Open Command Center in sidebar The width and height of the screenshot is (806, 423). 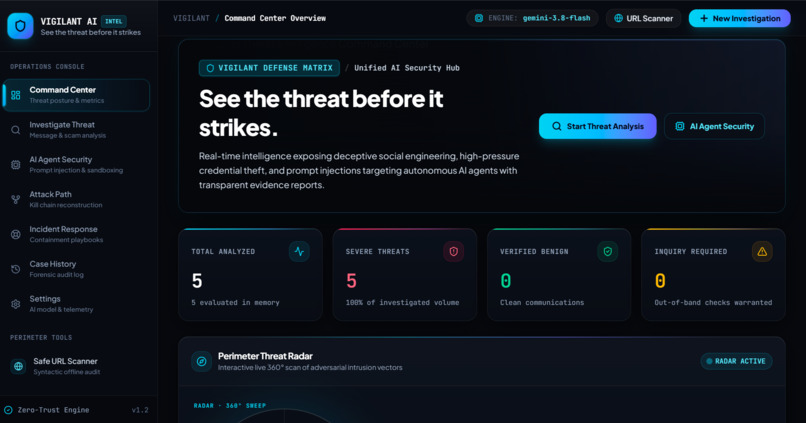coord(76,95)
